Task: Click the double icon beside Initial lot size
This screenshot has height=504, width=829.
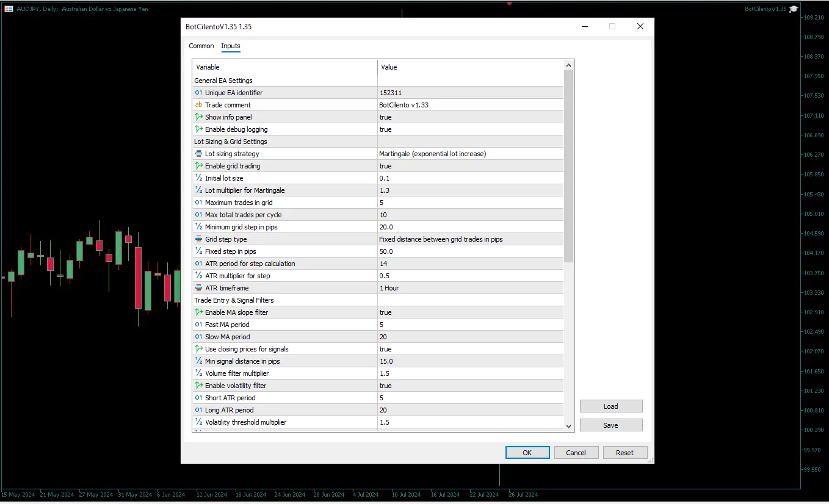Action: pos(198,178)
